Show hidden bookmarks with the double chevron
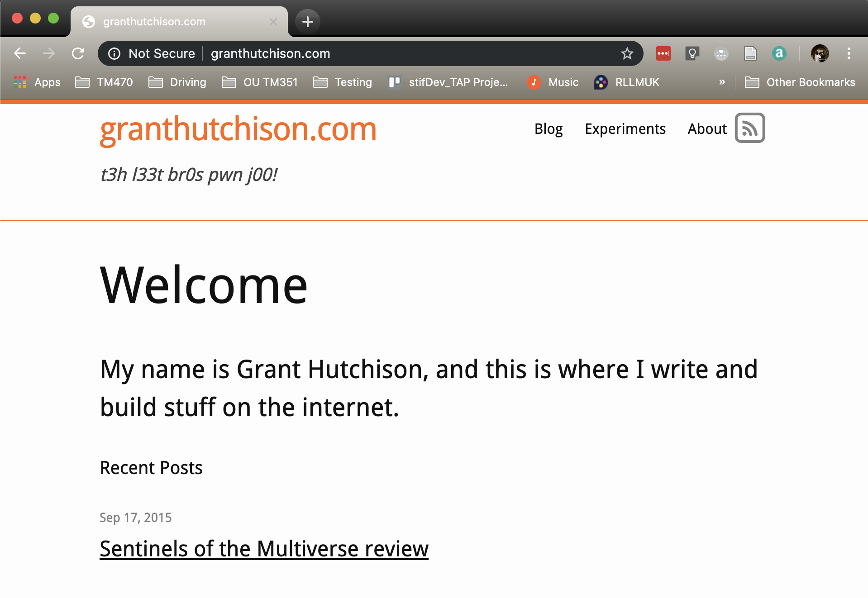 coord(722,82)
